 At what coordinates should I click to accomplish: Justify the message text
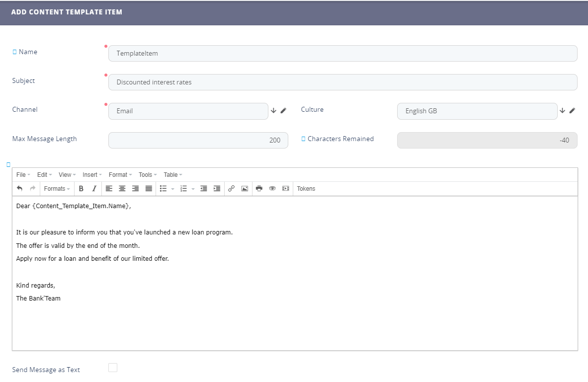[x=149, y=189]
